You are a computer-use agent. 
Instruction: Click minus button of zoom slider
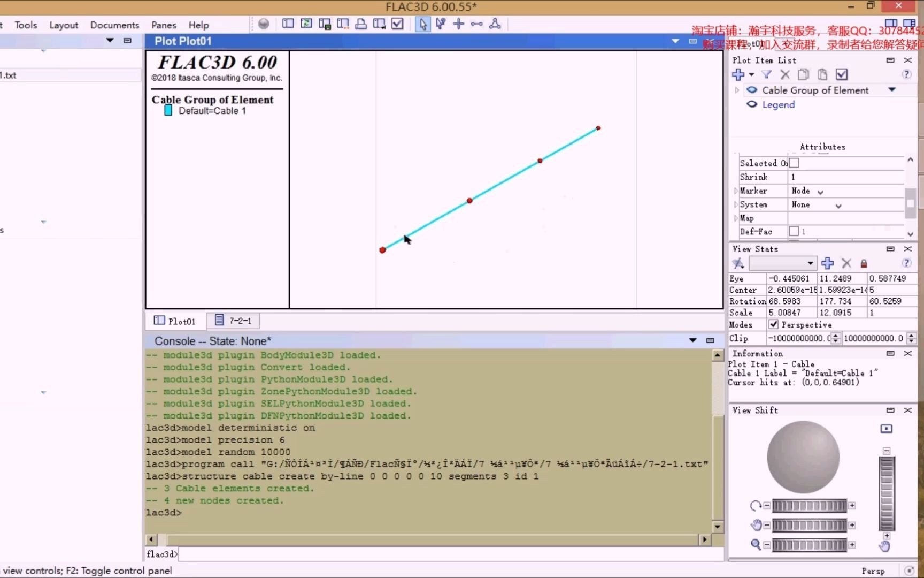point(767,545)
